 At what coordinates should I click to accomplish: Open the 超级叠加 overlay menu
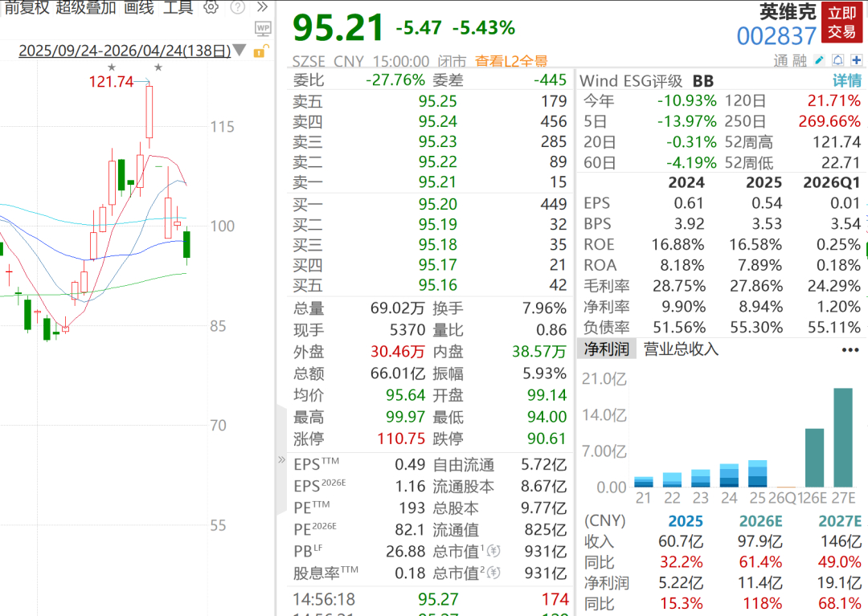[x=86, y=7]
